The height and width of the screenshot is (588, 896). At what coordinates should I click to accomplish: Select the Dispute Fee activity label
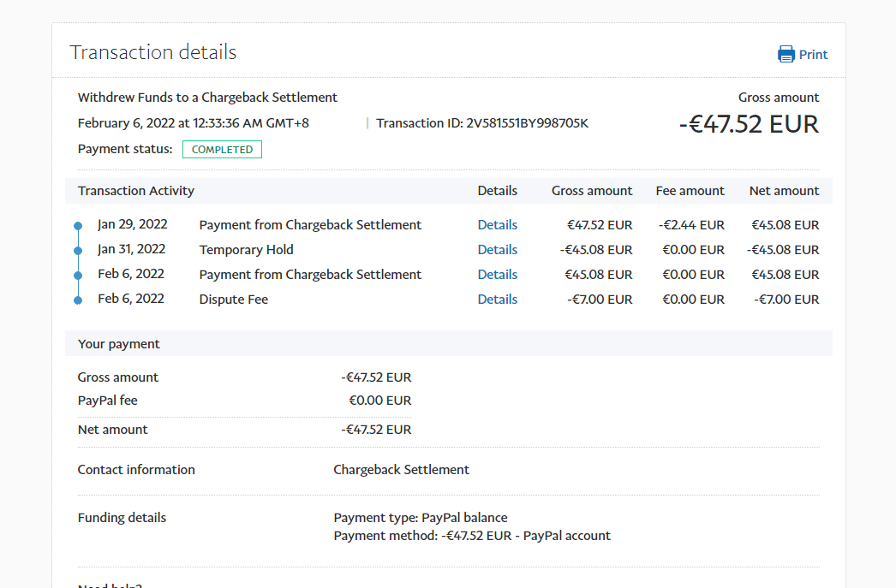233,300
